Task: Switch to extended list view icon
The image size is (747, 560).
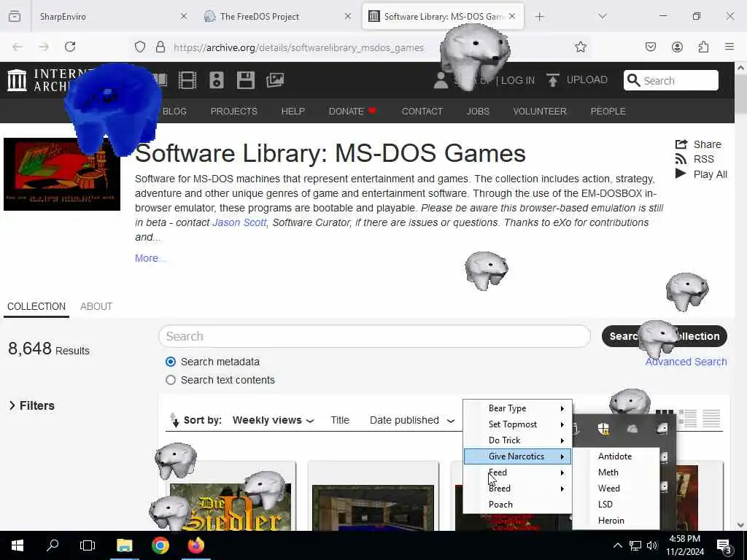Action: 687,419
